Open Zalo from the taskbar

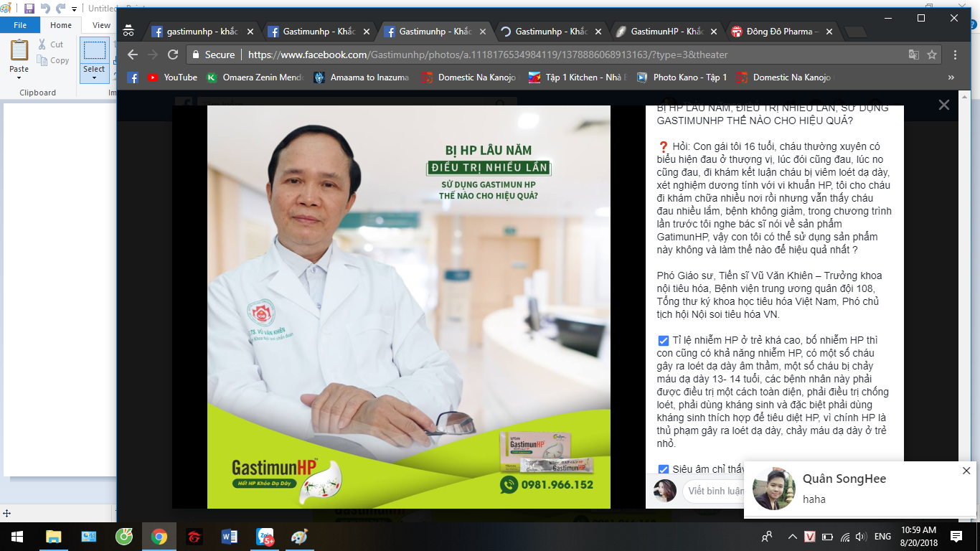pos(265,536)
